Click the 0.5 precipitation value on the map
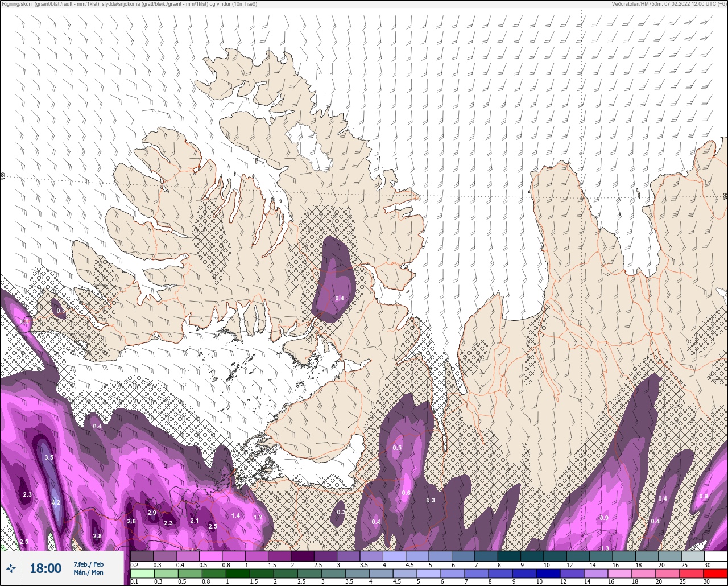This screenshot has height=586, width=728. pyautogui.click(x=397, y=448)
